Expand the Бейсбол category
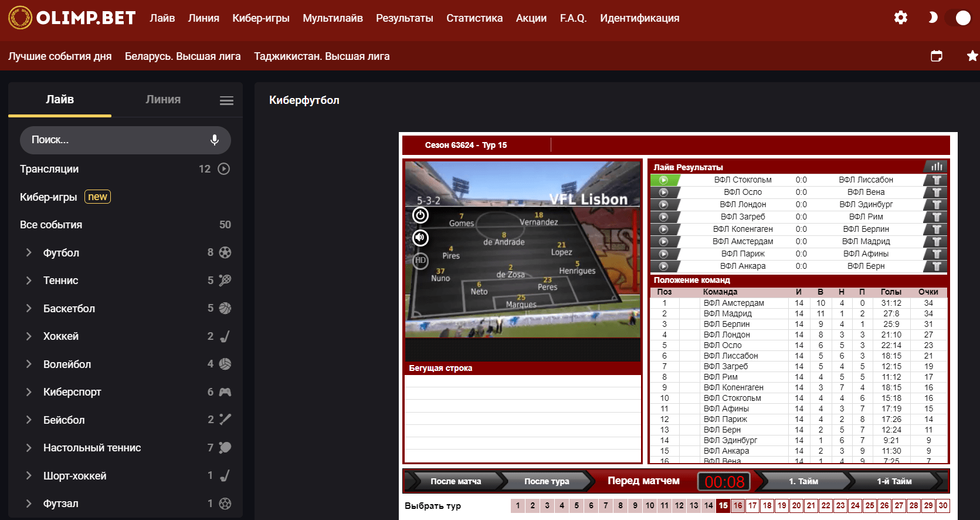Viewport: 980px width, 520px height. 29,420
